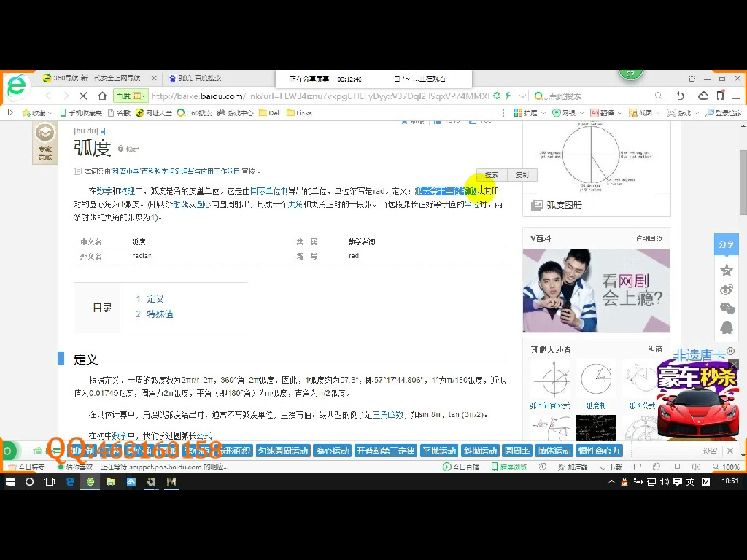The image size is (747, 560).
Task: Click the 复制 copy button on the page
Action: pos(521,175)
